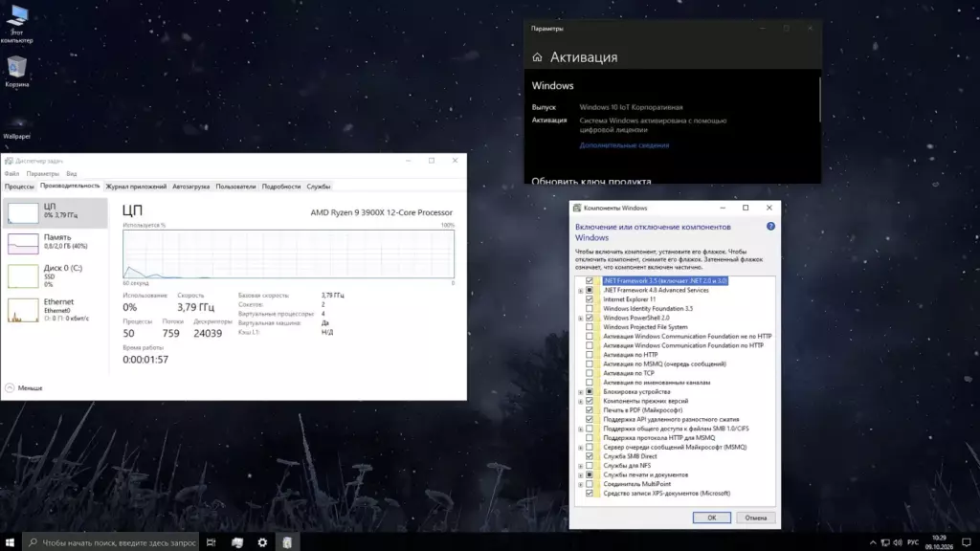
Task: Expand 'Службы печати и документов' node
Action: [x=581, y=474]
